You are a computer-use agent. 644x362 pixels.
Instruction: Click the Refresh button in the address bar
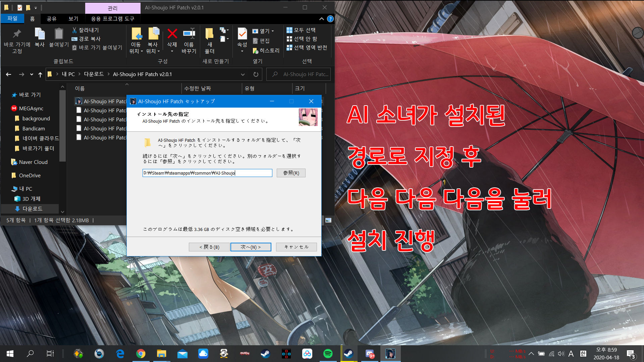pyautogui.click(x=256, y=74)
